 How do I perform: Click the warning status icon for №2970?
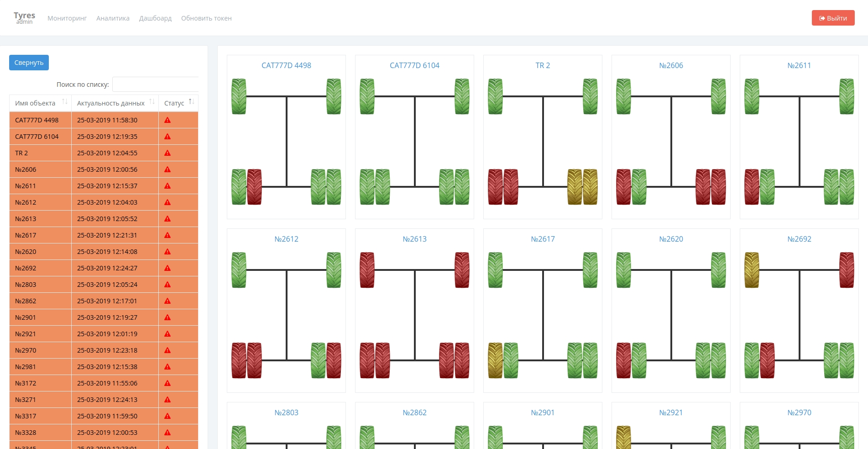pos(167,350)
